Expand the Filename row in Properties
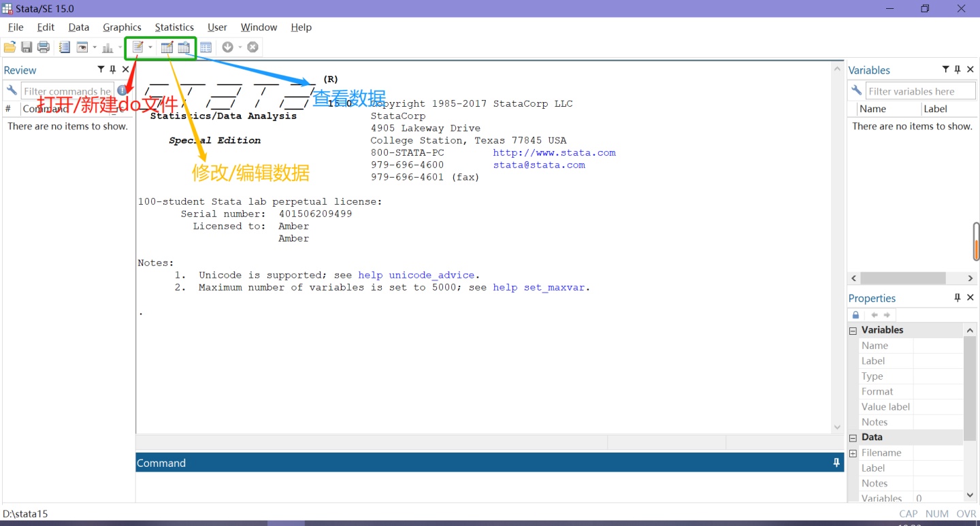This screenshot has height=526, width=980. 853,453
